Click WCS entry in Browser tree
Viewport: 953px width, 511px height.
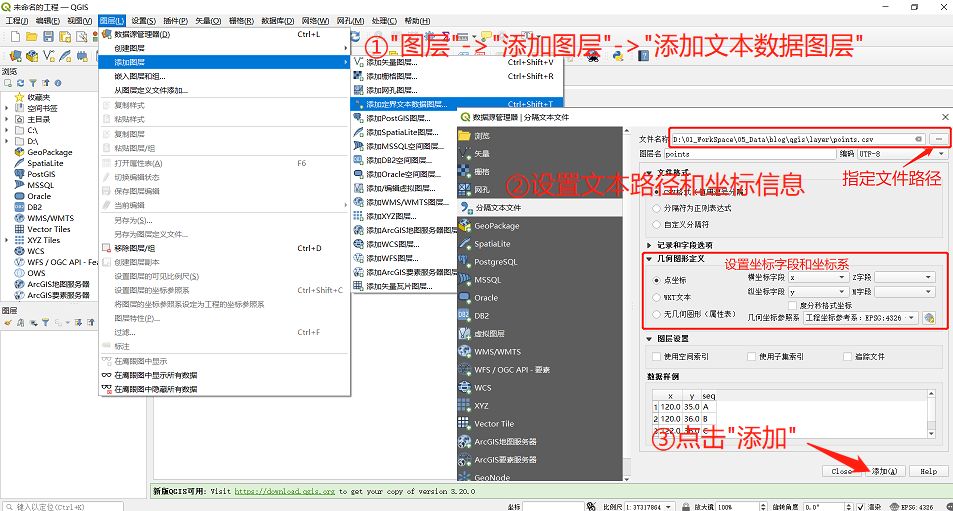click(x=36, y=251)
